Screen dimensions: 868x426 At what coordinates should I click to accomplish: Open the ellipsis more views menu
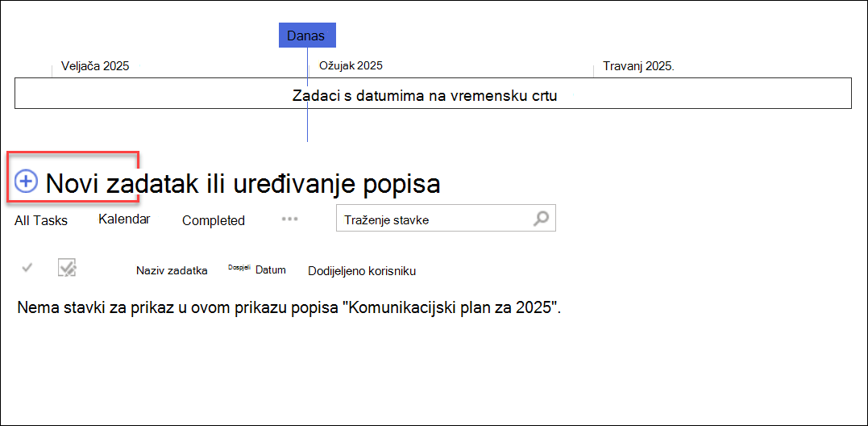point(289,219)
